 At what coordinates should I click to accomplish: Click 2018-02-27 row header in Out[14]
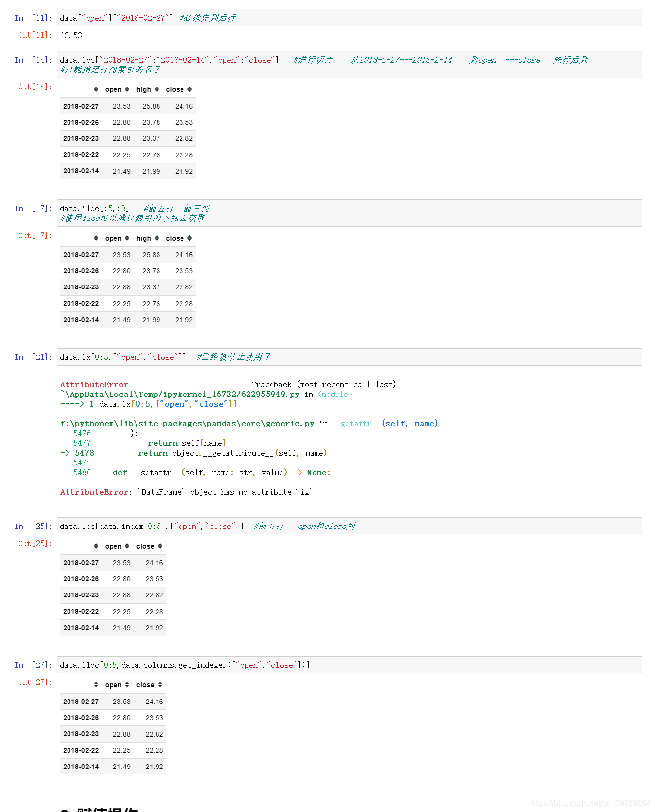[81, 106]
